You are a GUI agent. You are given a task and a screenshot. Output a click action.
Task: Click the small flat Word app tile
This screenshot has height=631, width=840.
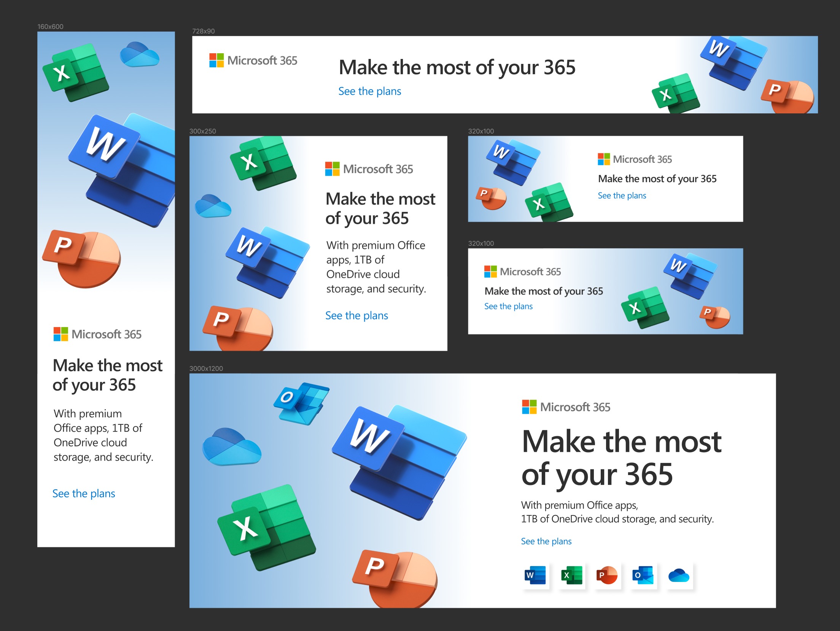[x=535, y=575]
